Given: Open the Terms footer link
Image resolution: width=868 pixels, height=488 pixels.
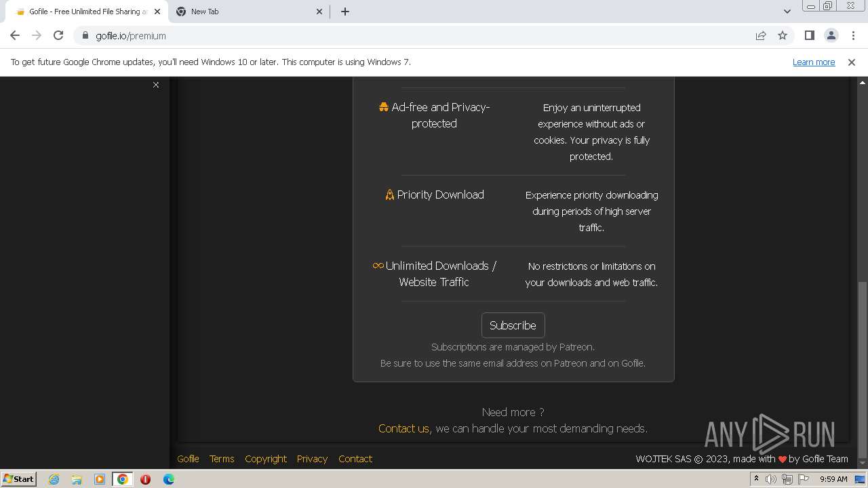Looking at the screenshot, I should pyautogui.click(x=222, y=459).
